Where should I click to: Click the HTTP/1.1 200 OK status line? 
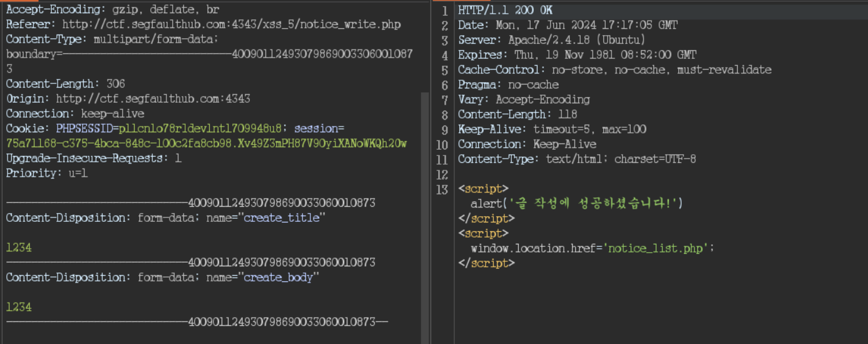tap(505, 11)
